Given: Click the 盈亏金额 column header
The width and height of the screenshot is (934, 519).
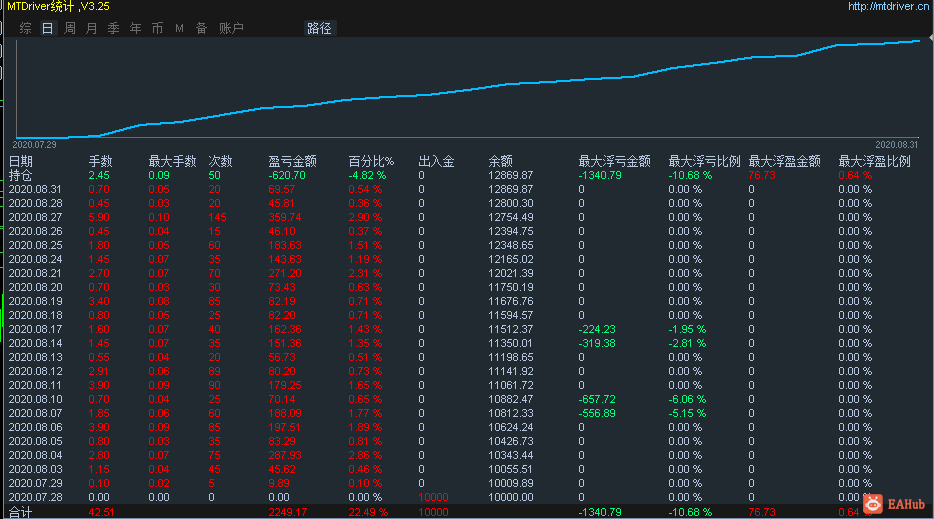Looking at the screenshot, I should pos(293,161).
